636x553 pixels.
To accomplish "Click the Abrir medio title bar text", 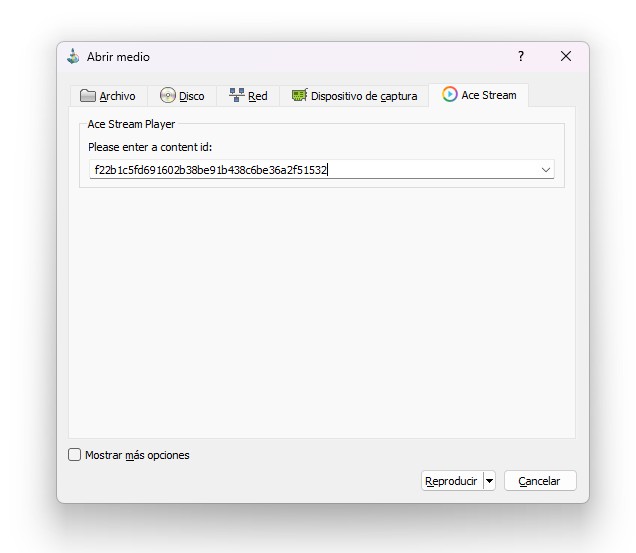I will tap(118, 57).
